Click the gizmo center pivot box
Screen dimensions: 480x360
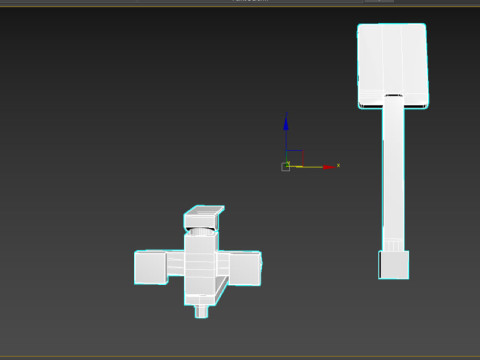tap(285, 167)
